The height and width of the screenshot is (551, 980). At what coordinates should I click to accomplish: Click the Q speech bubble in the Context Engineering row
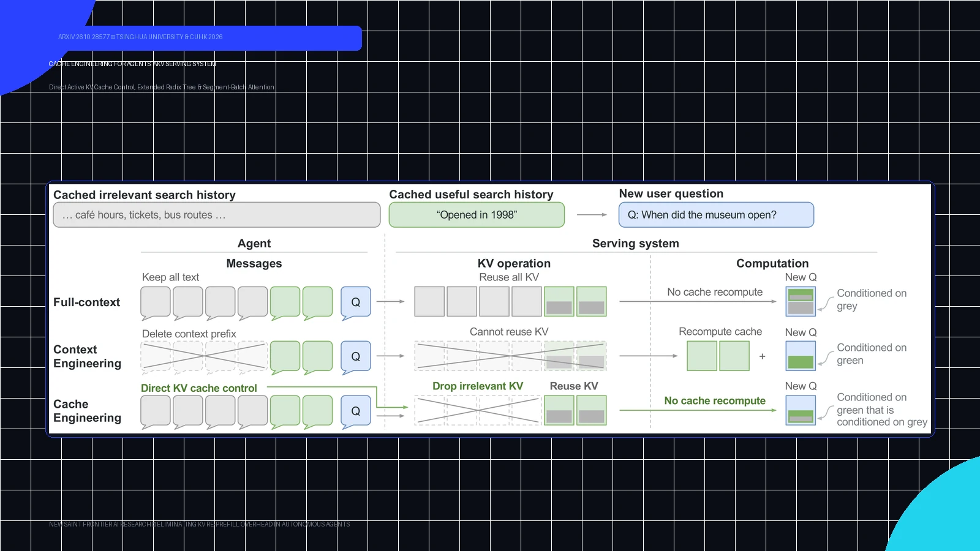356,357
